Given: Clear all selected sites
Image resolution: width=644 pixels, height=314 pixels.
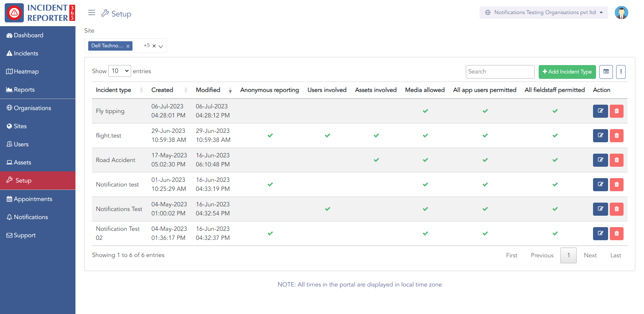Looking at the screenshot, I should [154, 46].
